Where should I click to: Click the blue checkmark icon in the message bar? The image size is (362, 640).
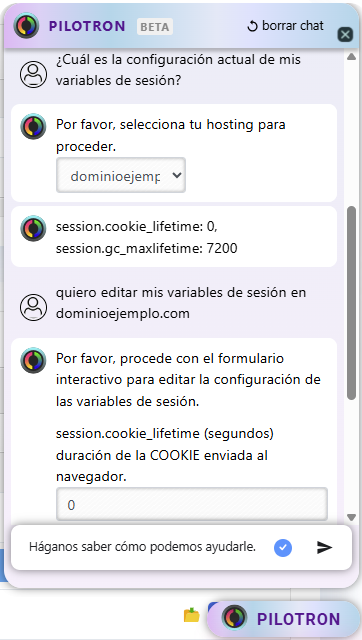(x=283, y=548)
